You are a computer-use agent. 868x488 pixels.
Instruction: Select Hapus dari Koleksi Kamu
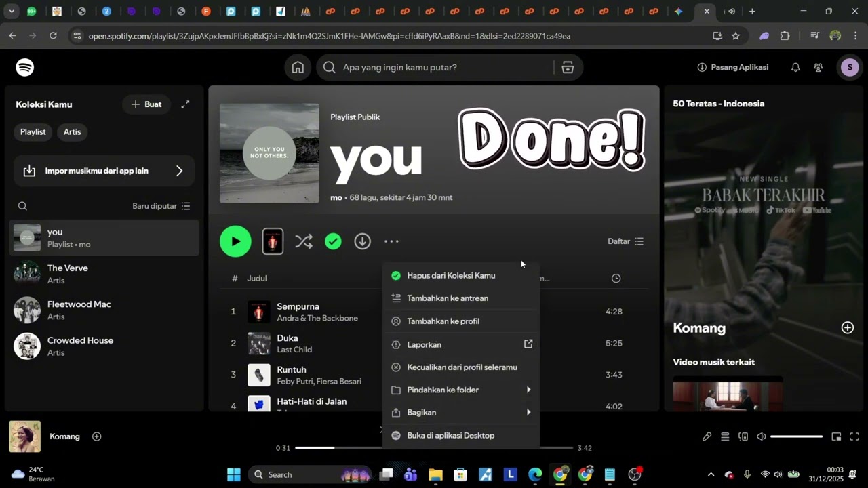pyautogui.click(x=461, y=276)
